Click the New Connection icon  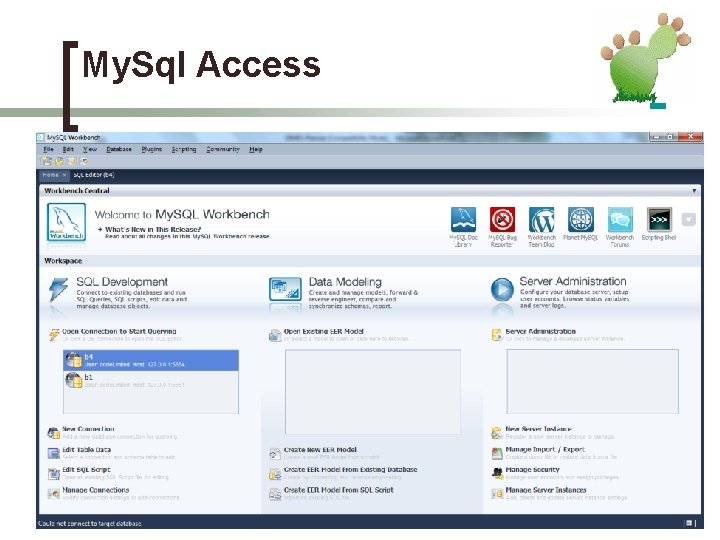[54, 433]
